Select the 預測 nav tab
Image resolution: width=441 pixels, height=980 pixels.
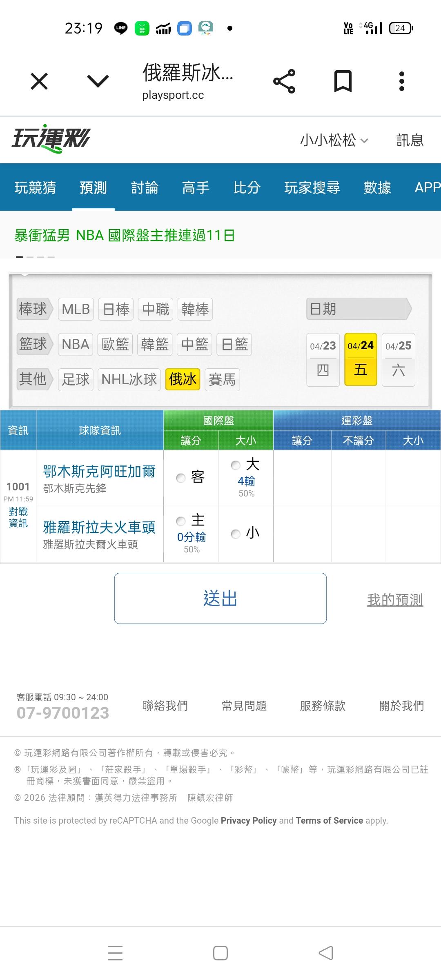coord(94,187)
